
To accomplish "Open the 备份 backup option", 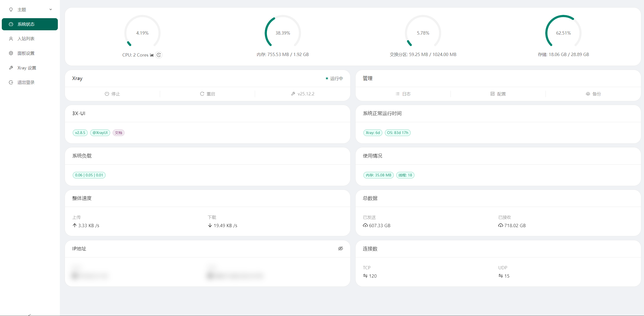I will point(593,94).
